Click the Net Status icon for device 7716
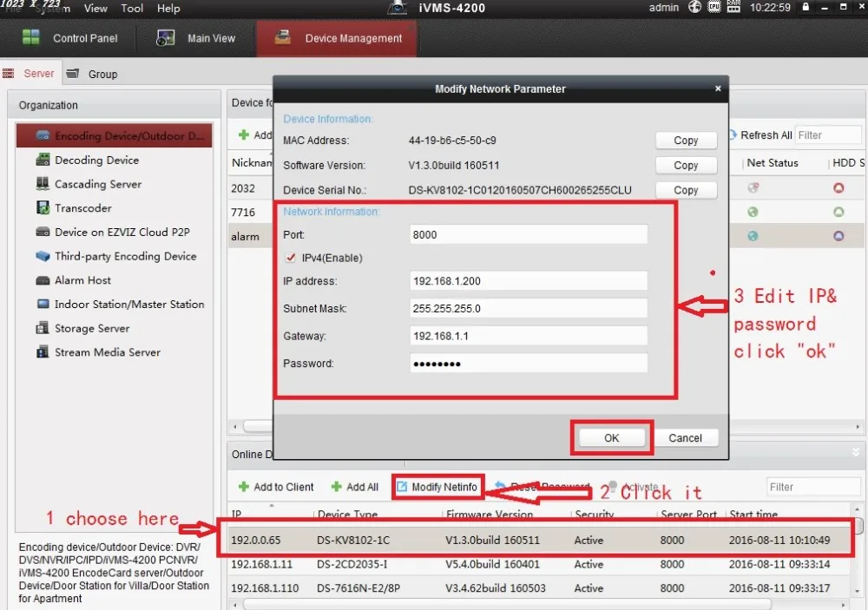The image size is (868, 610). tap(753, 212)
